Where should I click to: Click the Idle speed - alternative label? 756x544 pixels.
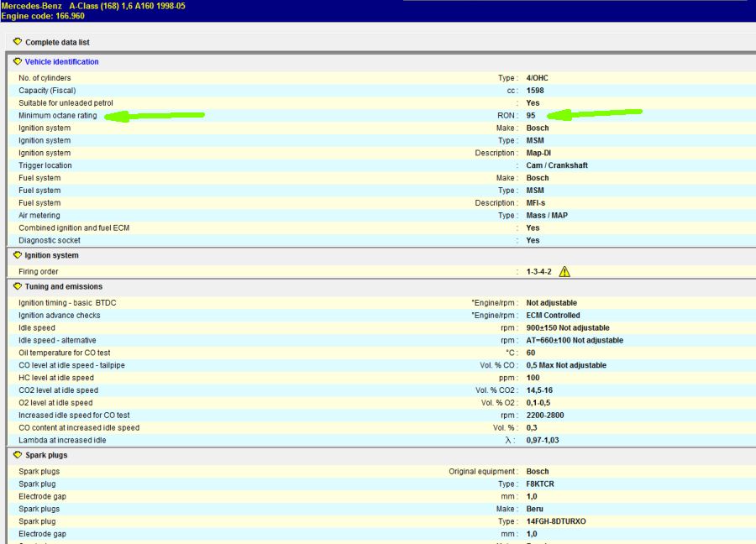coord(57,341)
